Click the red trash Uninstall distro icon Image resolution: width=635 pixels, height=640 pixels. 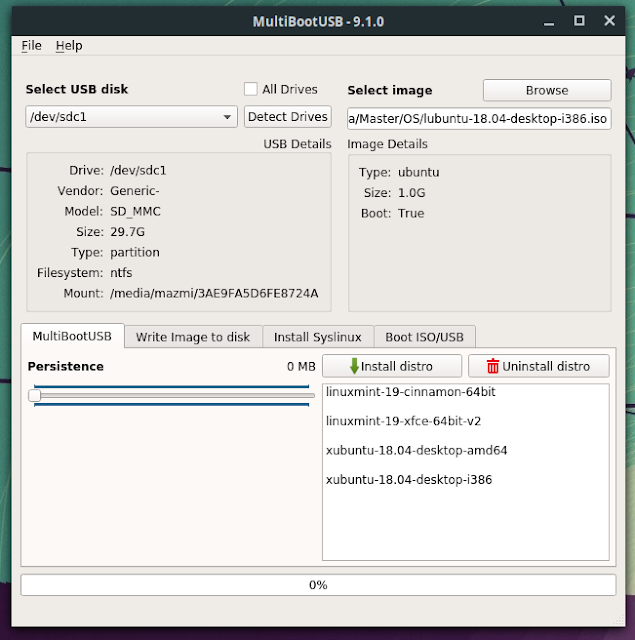point(493,366)
